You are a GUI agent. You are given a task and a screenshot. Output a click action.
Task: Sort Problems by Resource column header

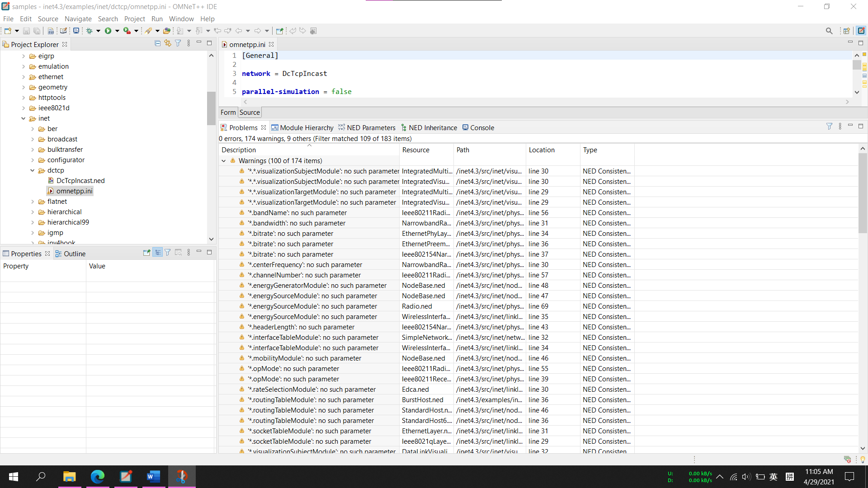pyautogui.click(x=426, y=150)
